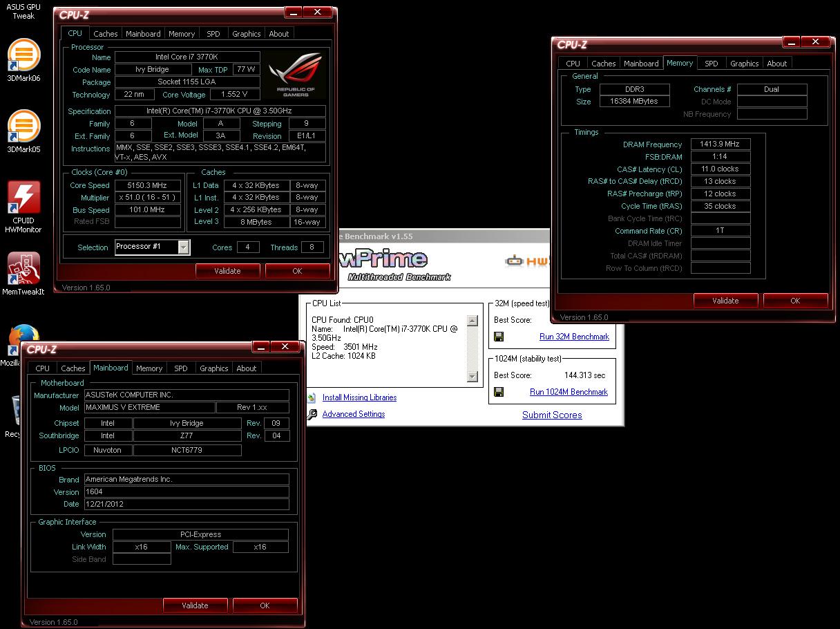Open the 3DMark06 desktop shortcut
840x629 pixels.
pyautogui.click(x=23, y=61)
